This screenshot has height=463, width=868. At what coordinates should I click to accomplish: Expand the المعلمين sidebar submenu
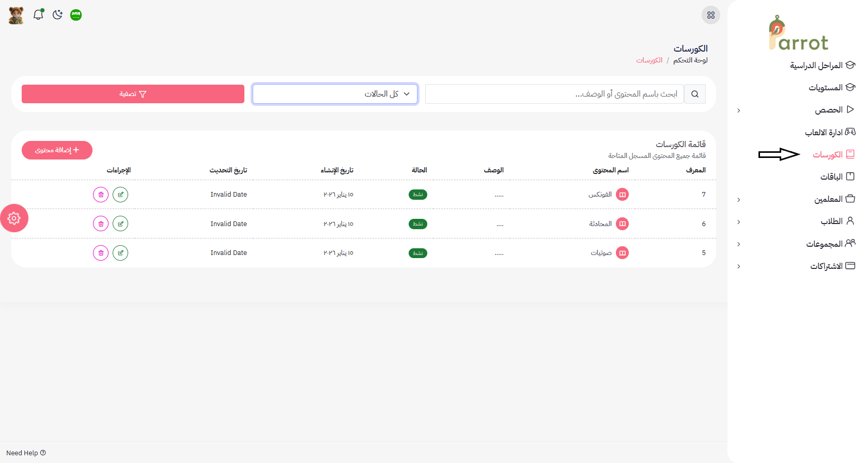click(x=739, y=200)
